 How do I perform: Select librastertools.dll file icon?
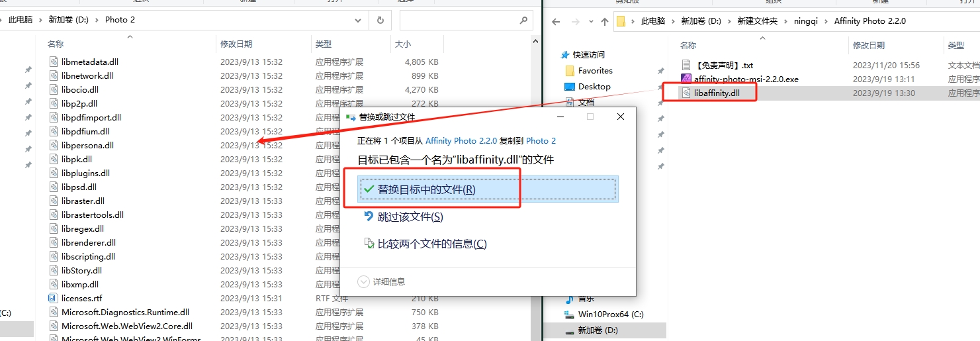54,215
